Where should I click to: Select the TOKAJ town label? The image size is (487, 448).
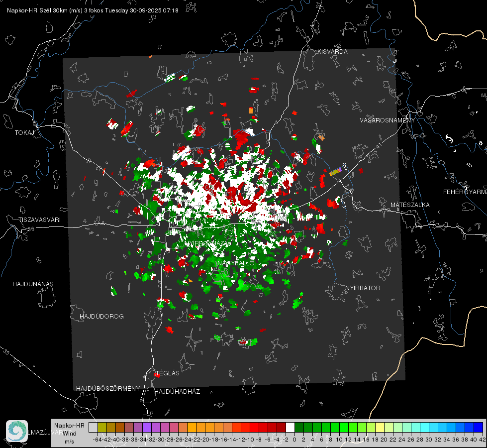[x=24, y=133]
